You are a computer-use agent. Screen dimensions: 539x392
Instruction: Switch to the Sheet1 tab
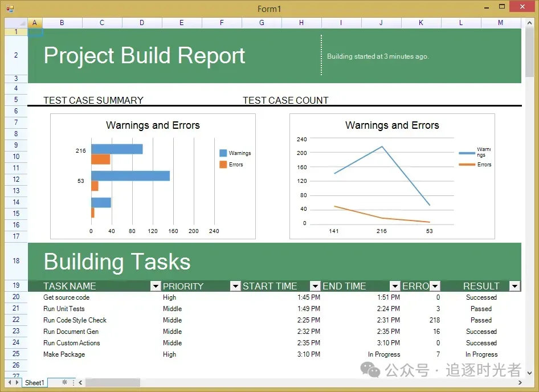[34, 383]
